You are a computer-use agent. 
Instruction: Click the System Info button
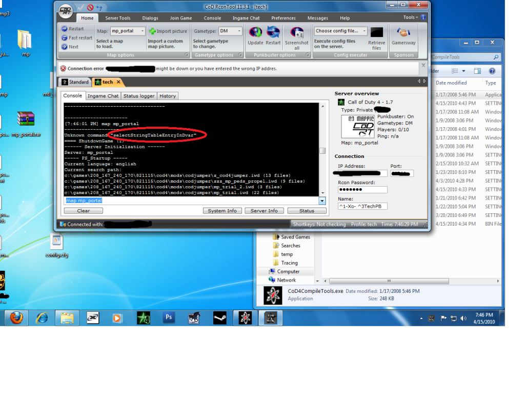click(223, 211)
